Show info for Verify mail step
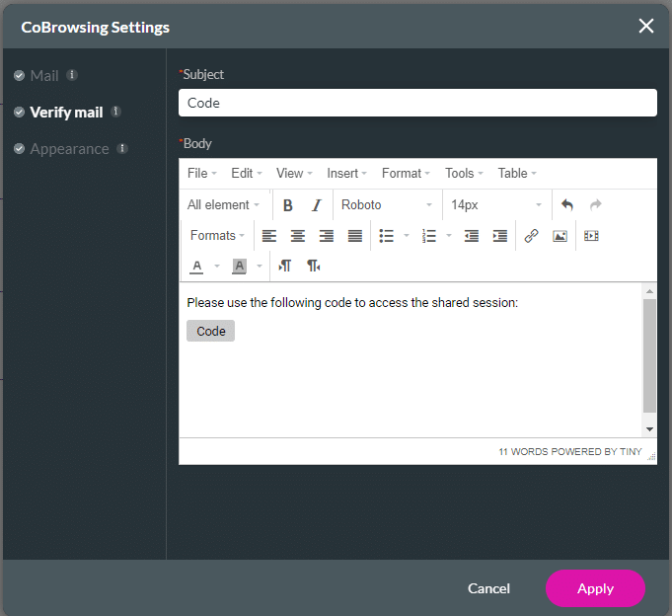Viewport: 672px width, 616px height. [115, 112]
